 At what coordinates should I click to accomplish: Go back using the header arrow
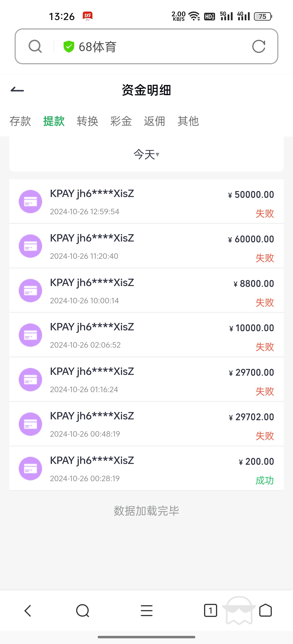pos(17,90)
